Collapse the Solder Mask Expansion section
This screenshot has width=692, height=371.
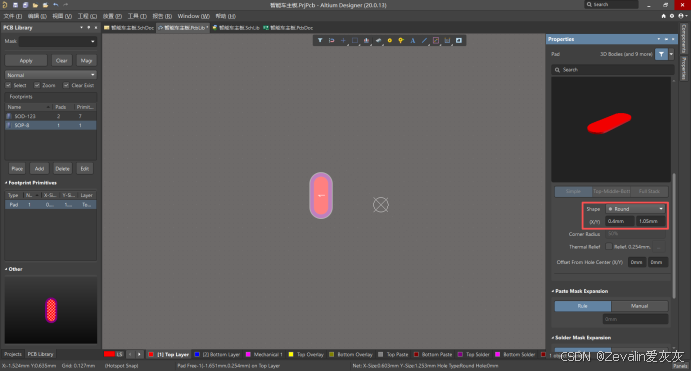(x=553, y=337)
